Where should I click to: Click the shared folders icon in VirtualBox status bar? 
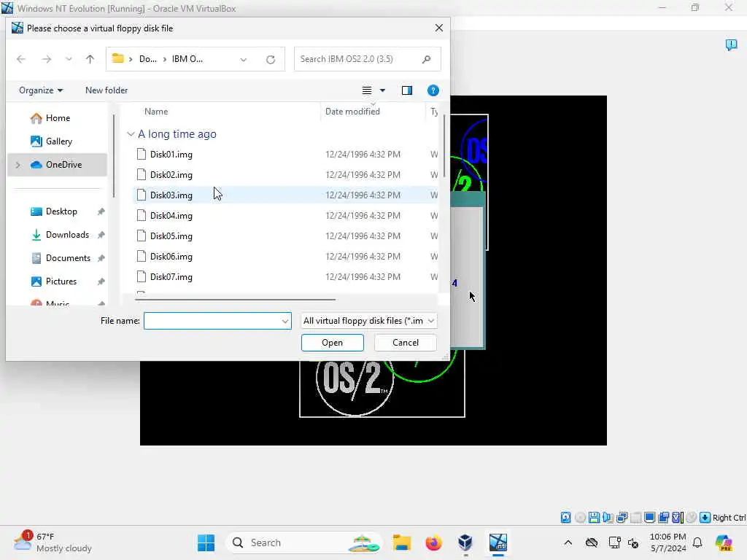(x=663, y=517)
